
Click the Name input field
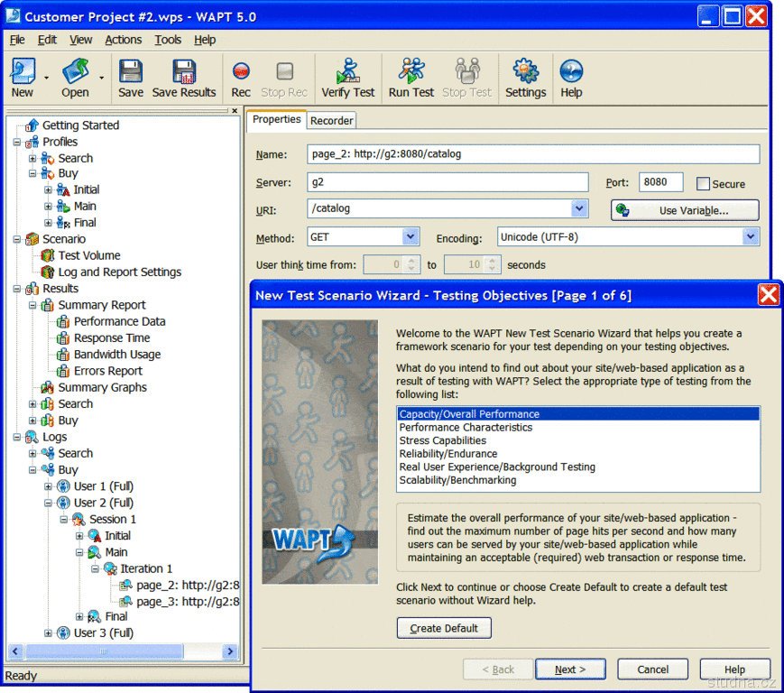click(533, 154)
